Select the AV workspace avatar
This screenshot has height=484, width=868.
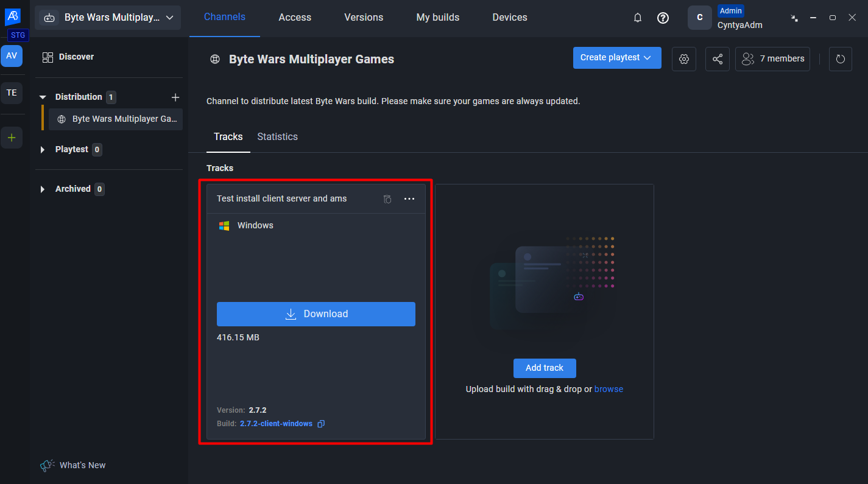pyautogui.click(x=12, y=55)
